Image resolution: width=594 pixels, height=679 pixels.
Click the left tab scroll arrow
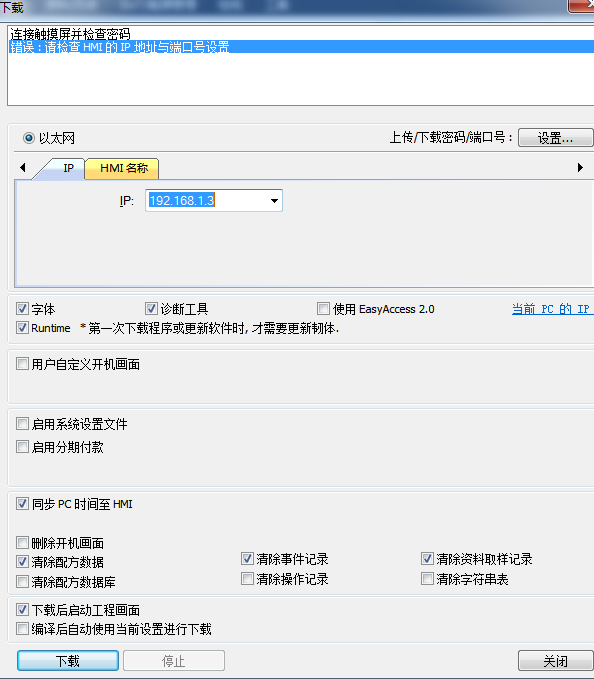click(23, 167)
